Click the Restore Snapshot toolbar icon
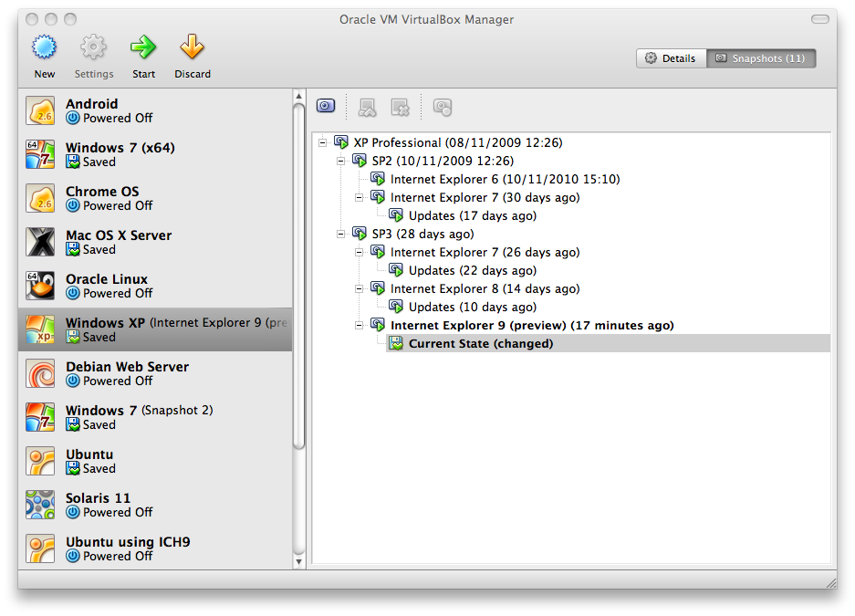855x616 pixels. (x=367, y=108)
